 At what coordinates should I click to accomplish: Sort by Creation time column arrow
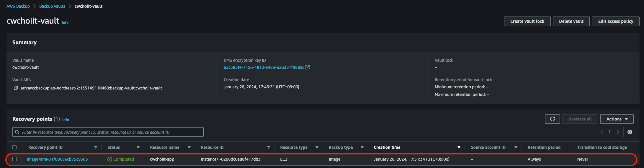[459, 147]
